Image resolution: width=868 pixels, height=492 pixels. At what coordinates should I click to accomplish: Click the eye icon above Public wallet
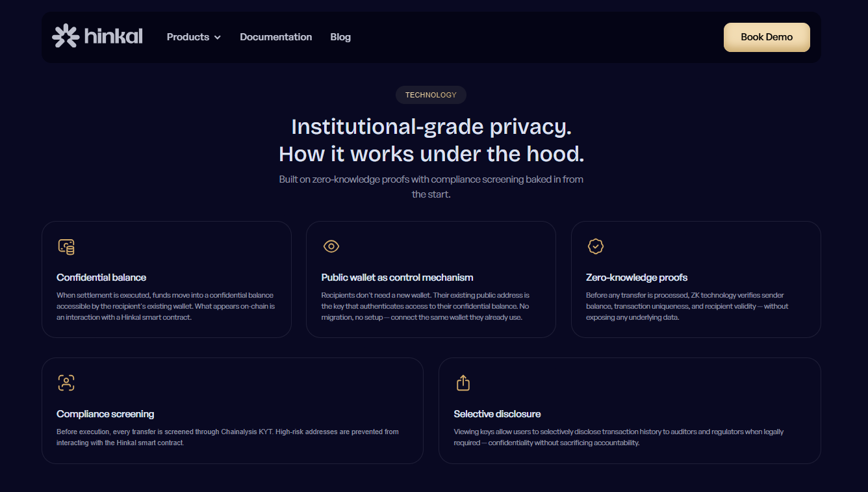click(x=331, y=246)
